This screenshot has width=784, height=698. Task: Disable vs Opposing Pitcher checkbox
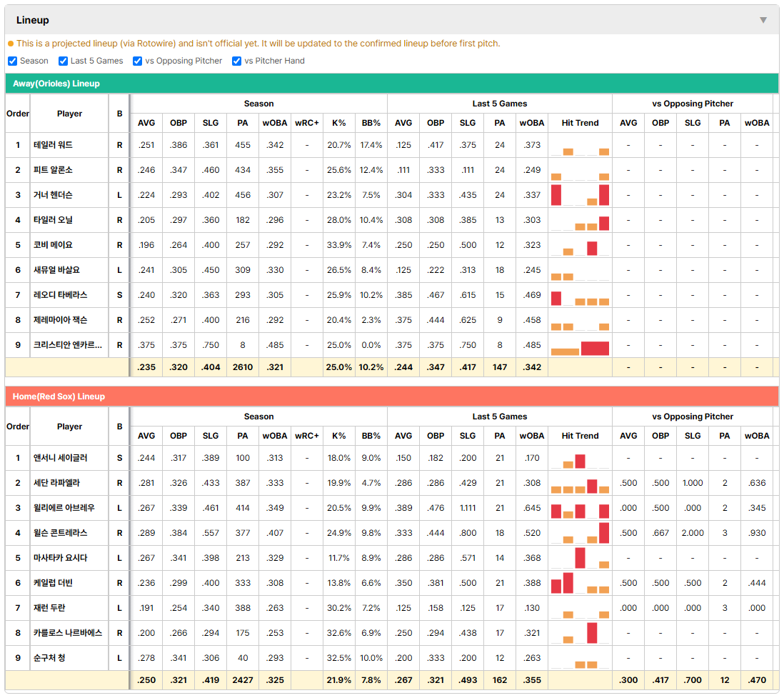(x=137, y=61)
